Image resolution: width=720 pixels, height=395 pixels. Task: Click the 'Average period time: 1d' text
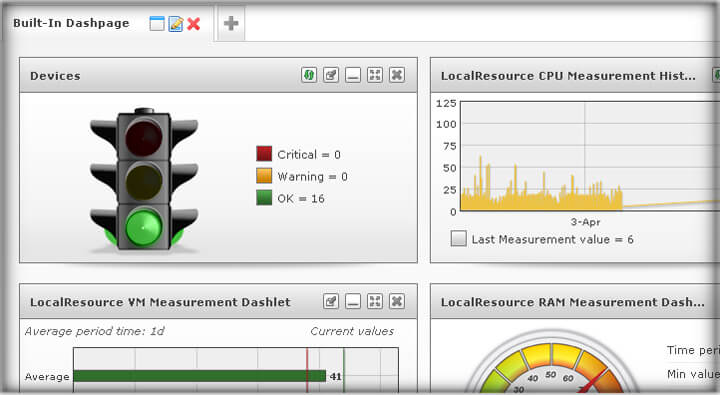95,331
